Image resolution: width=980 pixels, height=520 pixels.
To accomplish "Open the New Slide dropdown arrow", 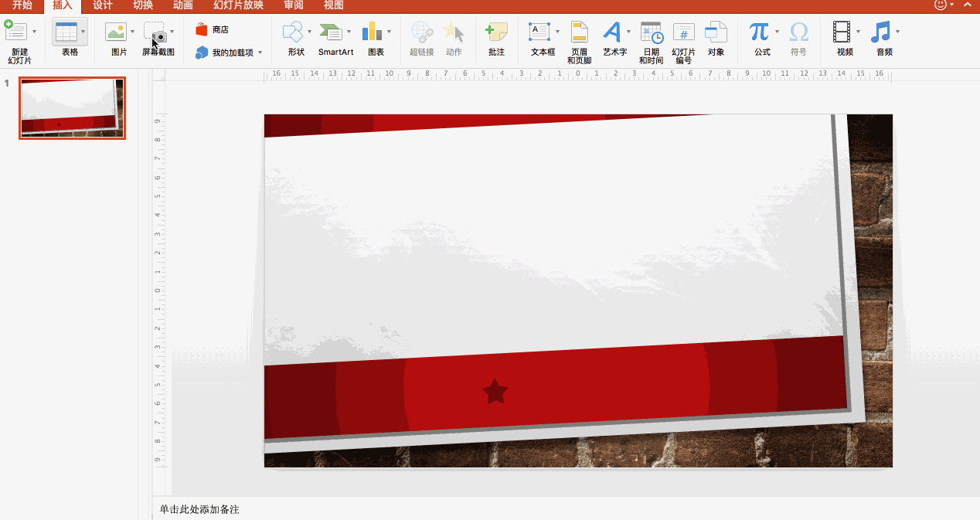I will pyautogui.click(x=34, y=32).
